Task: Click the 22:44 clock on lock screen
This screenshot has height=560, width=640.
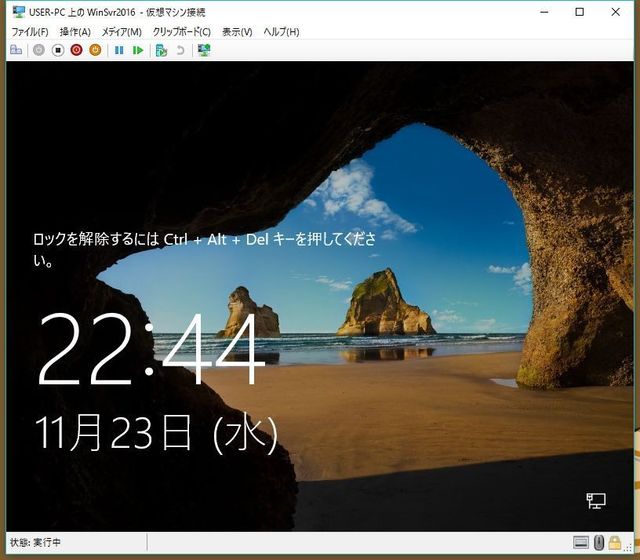Action: click(x=151, y=350)
